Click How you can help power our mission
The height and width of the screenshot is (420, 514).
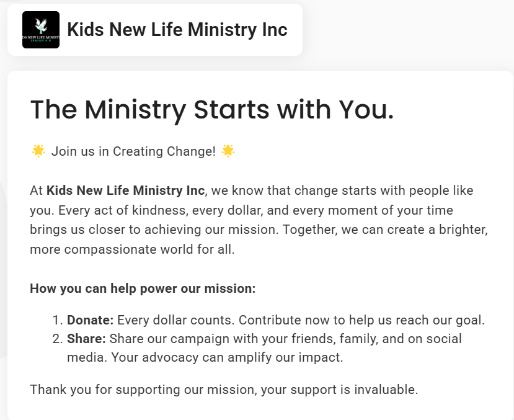(x=143, y=288)
